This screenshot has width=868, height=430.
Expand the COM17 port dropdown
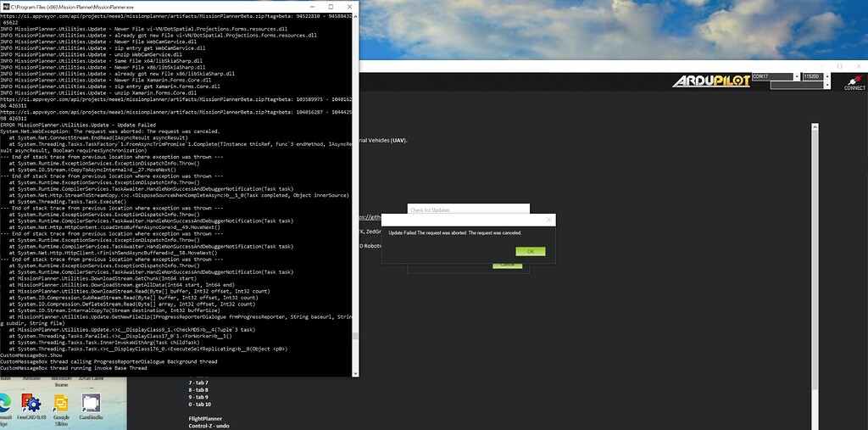click(797, 77)
